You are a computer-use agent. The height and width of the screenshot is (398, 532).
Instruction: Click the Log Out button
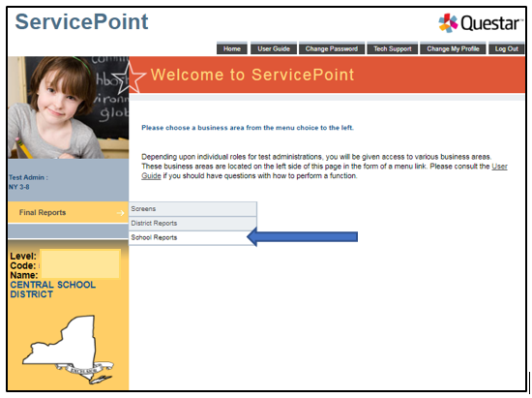point(506,48)
